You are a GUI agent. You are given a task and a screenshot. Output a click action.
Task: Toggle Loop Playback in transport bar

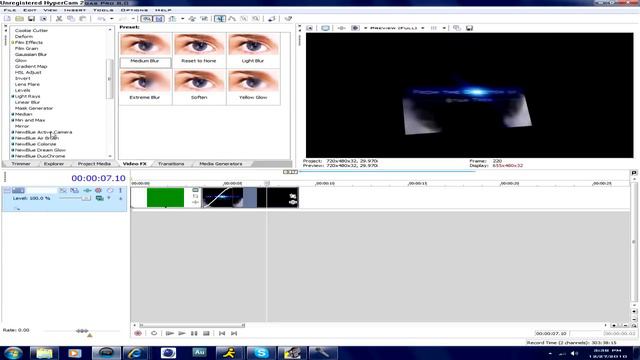click(x=154, y=333)
